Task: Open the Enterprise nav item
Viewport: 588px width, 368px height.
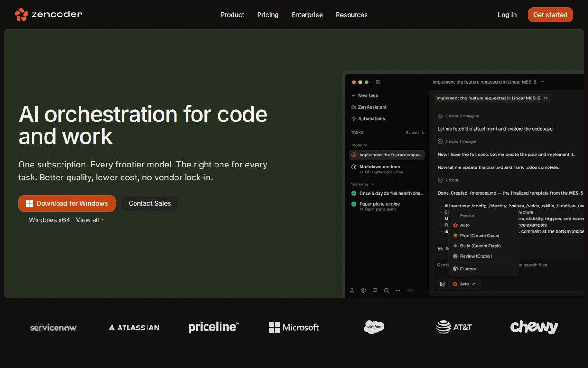Action: click(x=307, y=15)
